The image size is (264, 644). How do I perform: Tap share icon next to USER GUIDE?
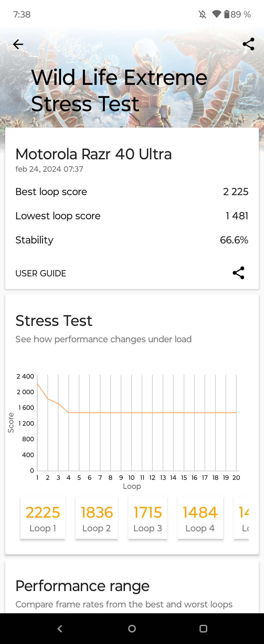238,273
